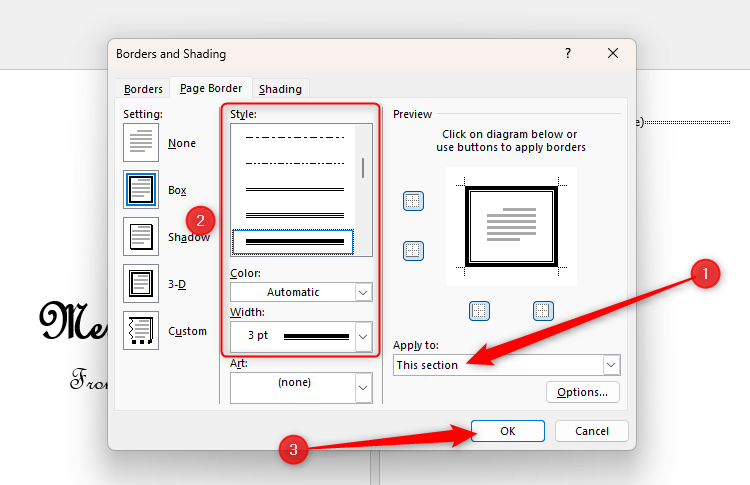Expand the Art dropdown showing (none)
Screen dimensions: 750x485
pyautogui.click(x=301, y=388)
